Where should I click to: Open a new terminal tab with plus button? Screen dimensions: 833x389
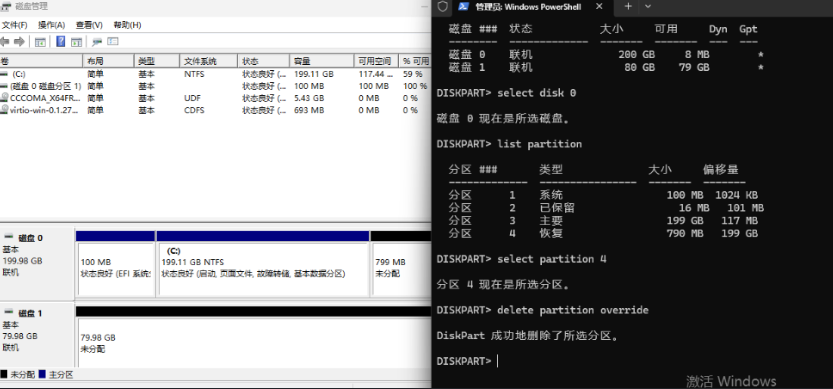pyautogui.click(x=628, y=6)
